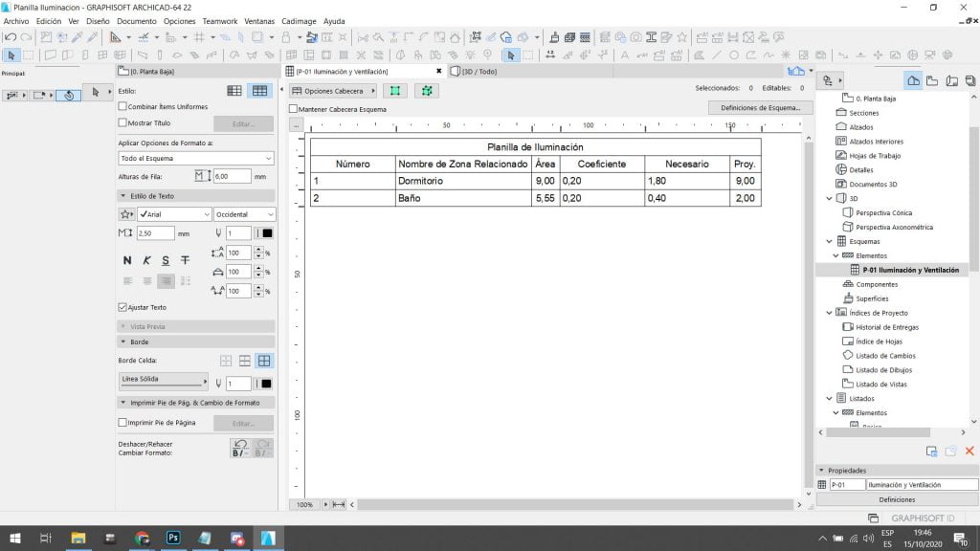
Task: Open the Todo el Esquema dropdown
Action: 196,158
